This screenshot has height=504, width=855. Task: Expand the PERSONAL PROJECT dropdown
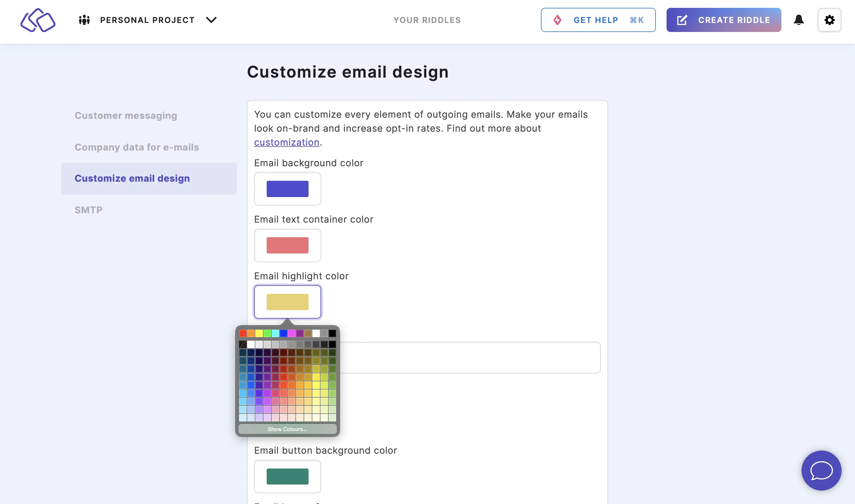coord(212,20)
